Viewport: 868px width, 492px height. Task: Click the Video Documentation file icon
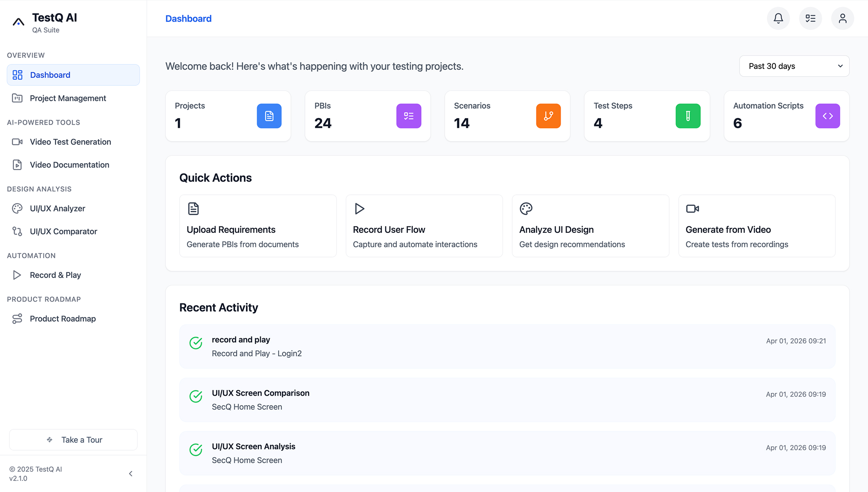point(17,165)
